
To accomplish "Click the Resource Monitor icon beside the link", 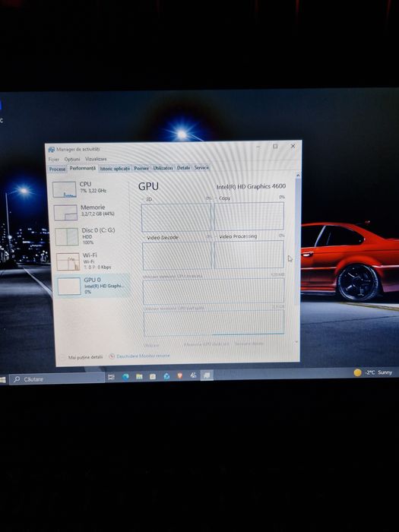I will point(112,356).
